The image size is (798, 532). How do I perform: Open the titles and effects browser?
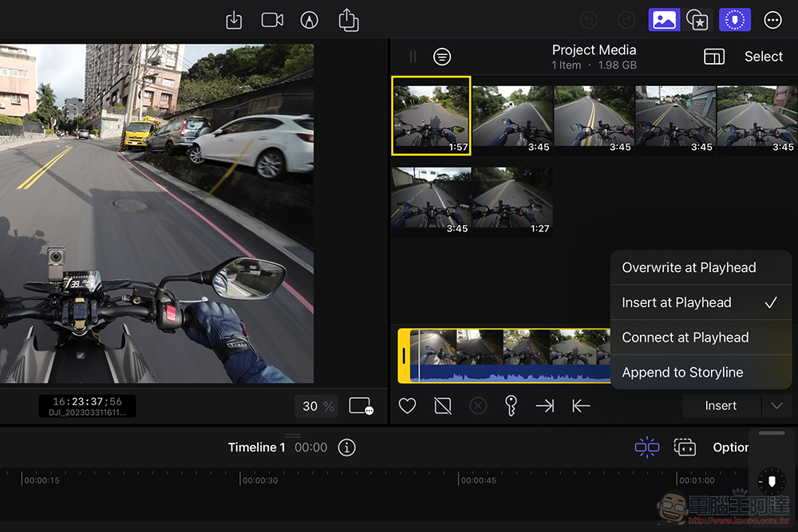coord(697,21)
